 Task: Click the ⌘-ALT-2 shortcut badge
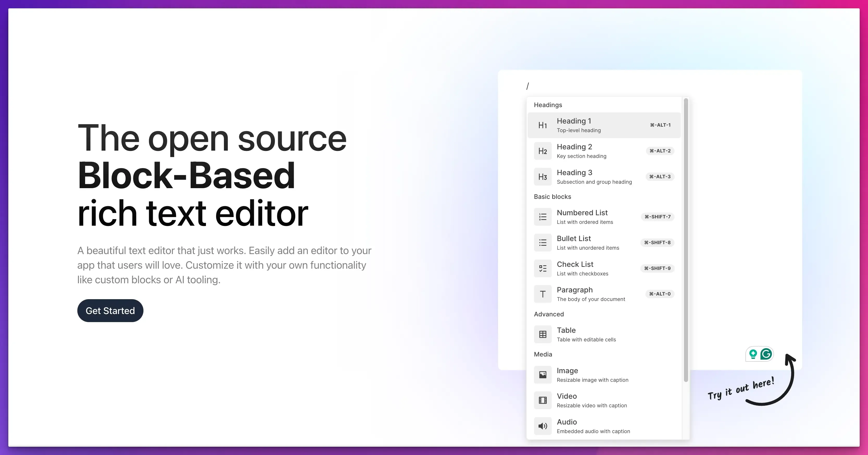(x=660, y=151)
